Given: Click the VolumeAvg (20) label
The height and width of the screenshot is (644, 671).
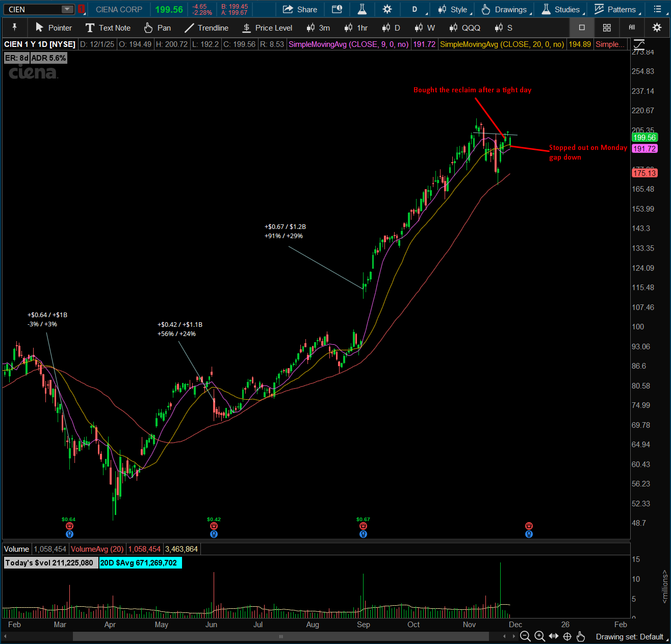Looking at the screenshot, I should click(97, 549).
